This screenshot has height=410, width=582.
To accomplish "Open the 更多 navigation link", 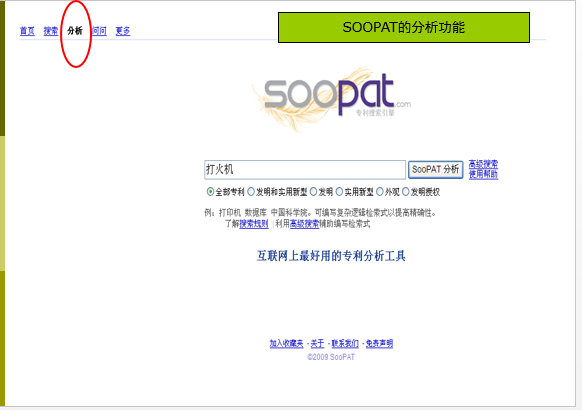I will coord(123,31).
